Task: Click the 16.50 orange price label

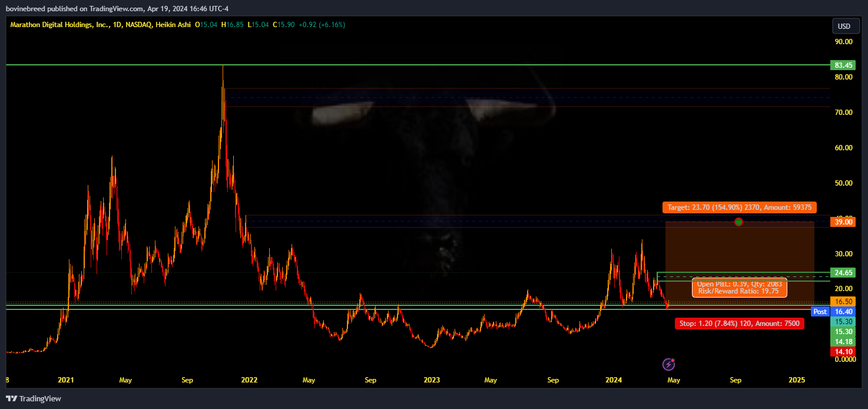Action: coord(844,301)
